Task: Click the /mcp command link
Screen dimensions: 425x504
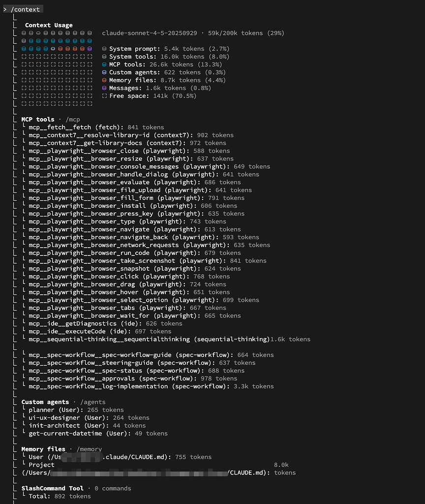Action: (x=73, y=120)
